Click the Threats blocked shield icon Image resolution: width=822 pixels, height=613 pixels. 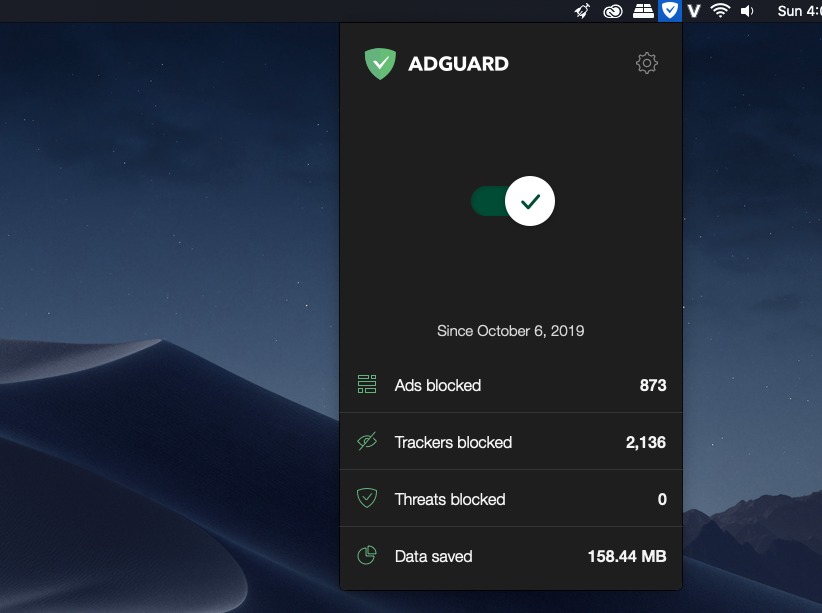pos(366,499)
